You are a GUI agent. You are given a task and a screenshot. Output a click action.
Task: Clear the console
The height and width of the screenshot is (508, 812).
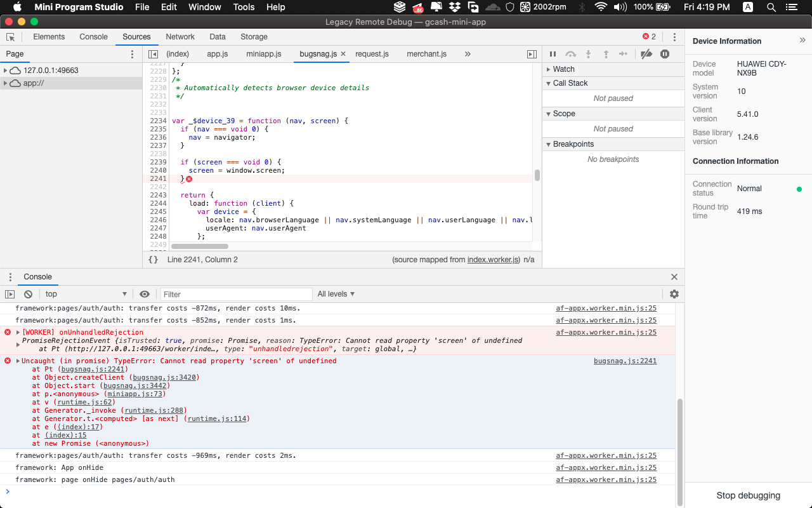point(28,294)
